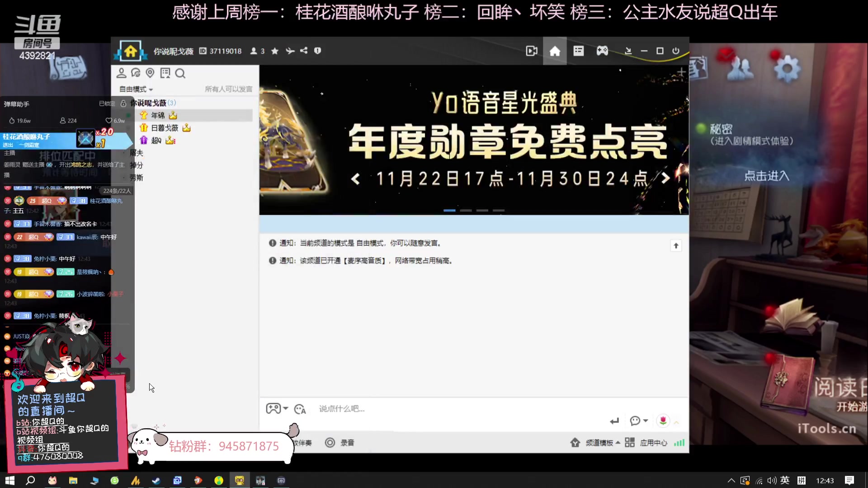Show hidden system tray icons
The image size is (868, 488).
731,480
